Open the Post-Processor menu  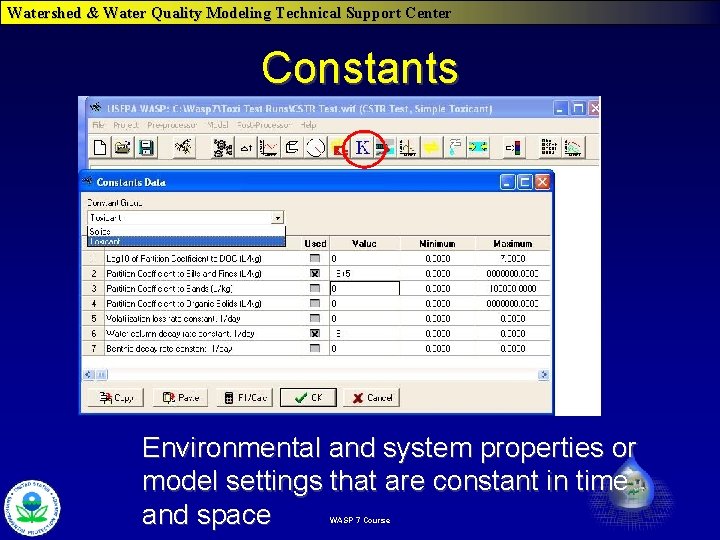tap(264, 124)
